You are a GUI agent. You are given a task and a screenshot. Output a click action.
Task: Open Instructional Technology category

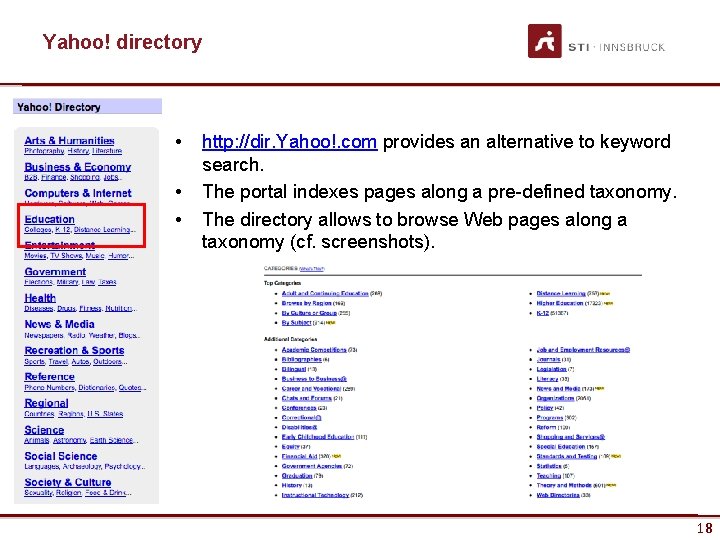315,495
